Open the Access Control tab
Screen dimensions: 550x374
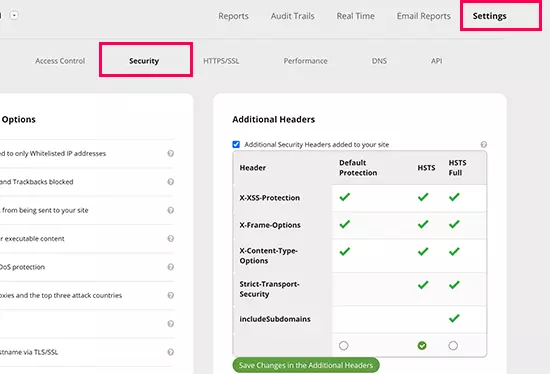[60, 61]
